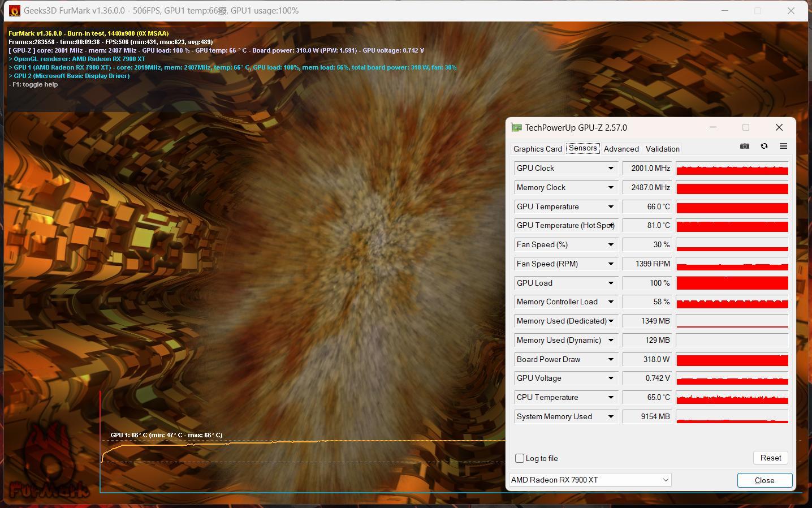Click the dynamic memory value 129 MB
The width and height of the screenshot is (812, 508).
point(647,340)
